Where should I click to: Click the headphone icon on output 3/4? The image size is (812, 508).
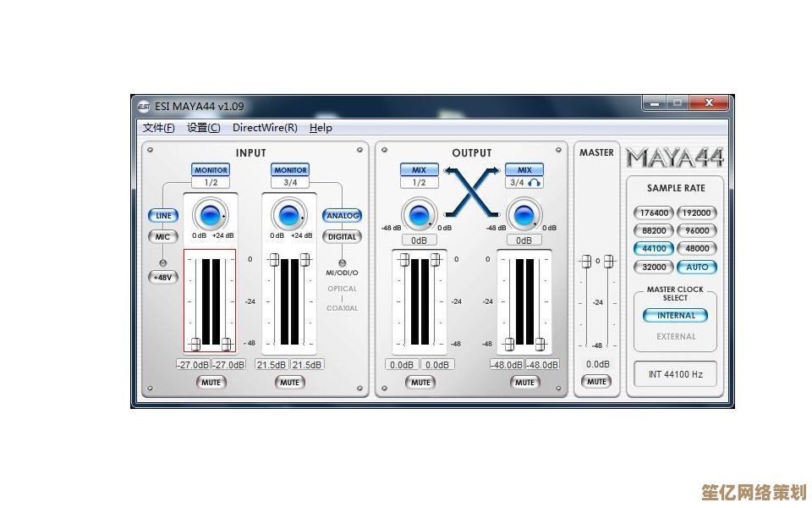535,183
